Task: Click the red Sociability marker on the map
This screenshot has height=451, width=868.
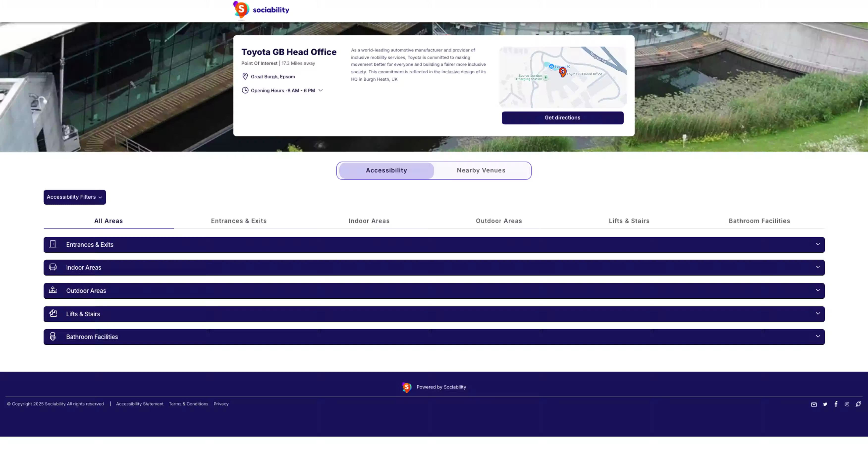Action: (562, 72)
